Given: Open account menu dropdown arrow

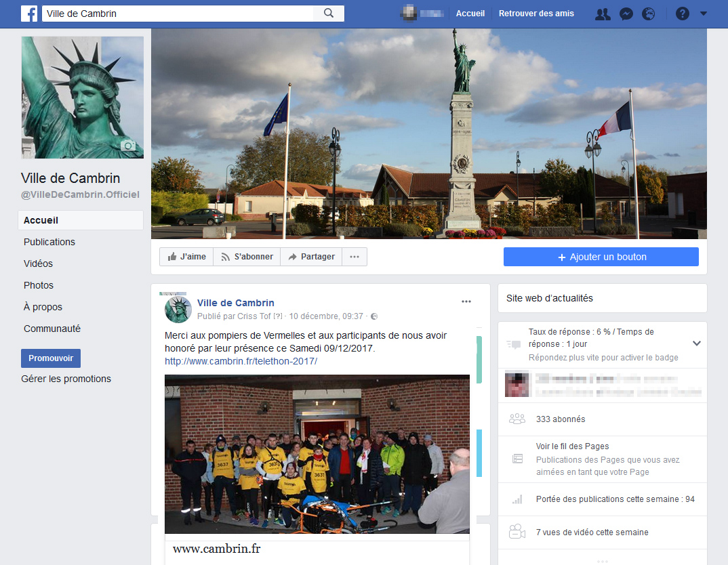Looking at the screenshot, I should pyautogui.click(x=704, y=14).
